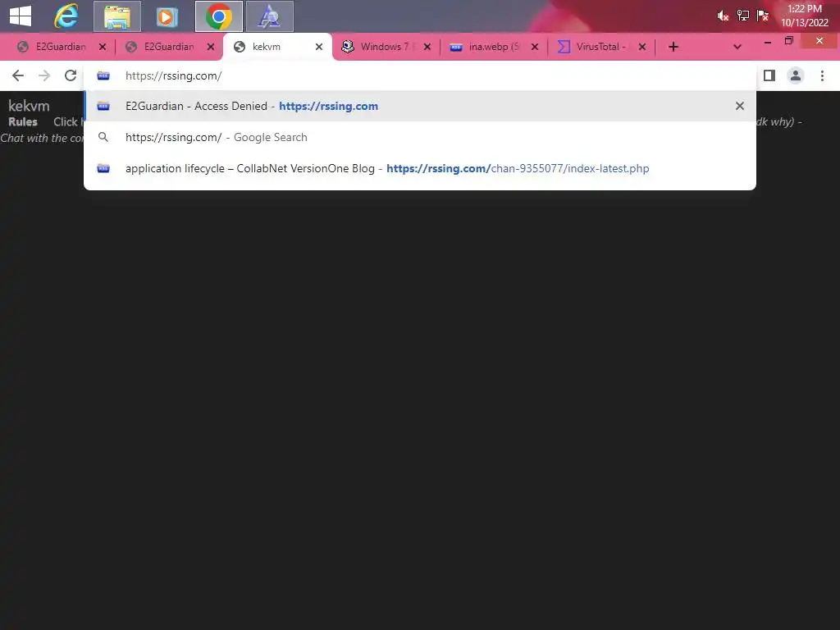840x630 pixels.
Task: Launch Internet Explorer from taskbar
Action: coord(66,16)
